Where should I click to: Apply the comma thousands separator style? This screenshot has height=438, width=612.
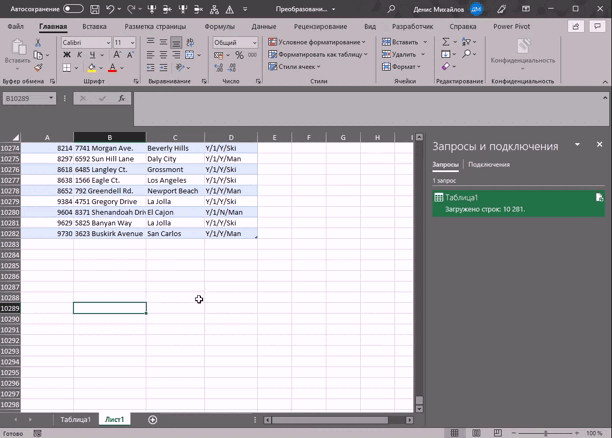point(252,55)
